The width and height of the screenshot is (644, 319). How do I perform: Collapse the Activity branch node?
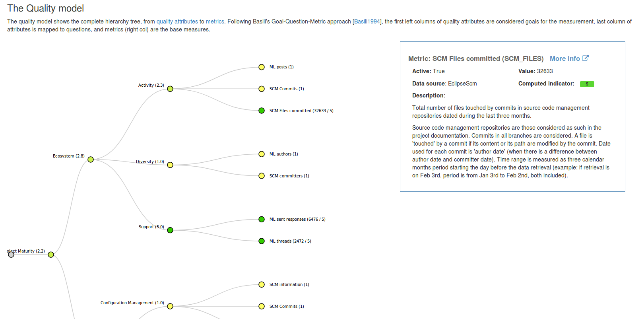click(x=170, y=89)
